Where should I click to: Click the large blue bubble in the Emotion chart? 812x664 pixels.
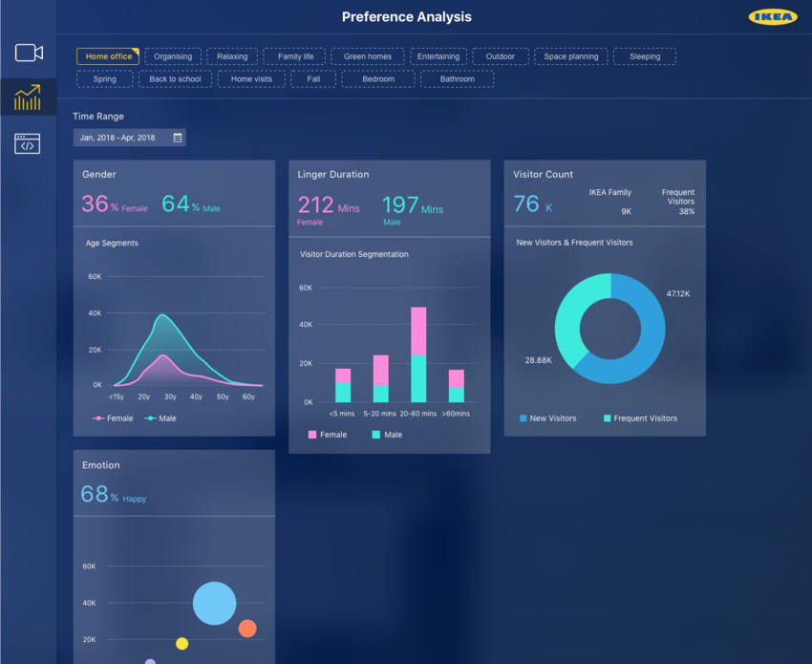pos(214,603)
